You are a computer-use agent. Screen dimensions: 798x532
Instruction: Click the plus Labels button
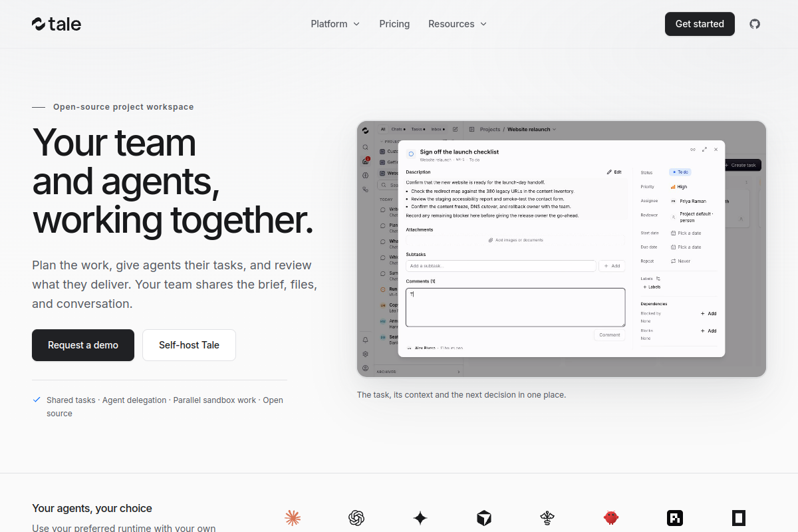click(652, 287)
